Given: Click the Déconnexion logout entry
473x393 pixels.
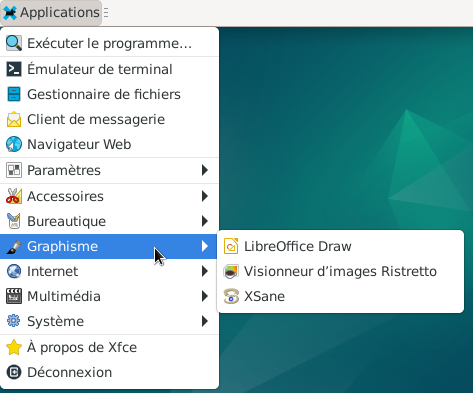Looking at the screenshot, I should (109, 372).
